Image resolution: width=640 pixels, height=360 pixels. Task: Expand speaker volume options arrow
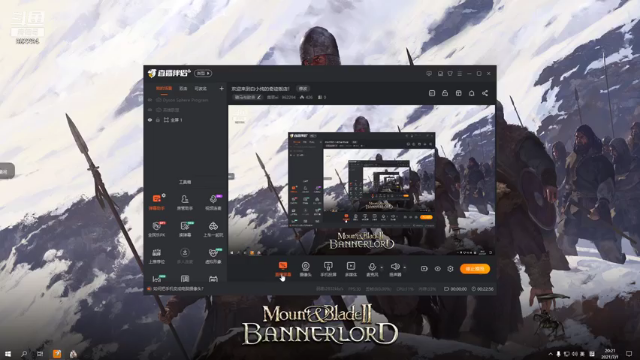404,268
